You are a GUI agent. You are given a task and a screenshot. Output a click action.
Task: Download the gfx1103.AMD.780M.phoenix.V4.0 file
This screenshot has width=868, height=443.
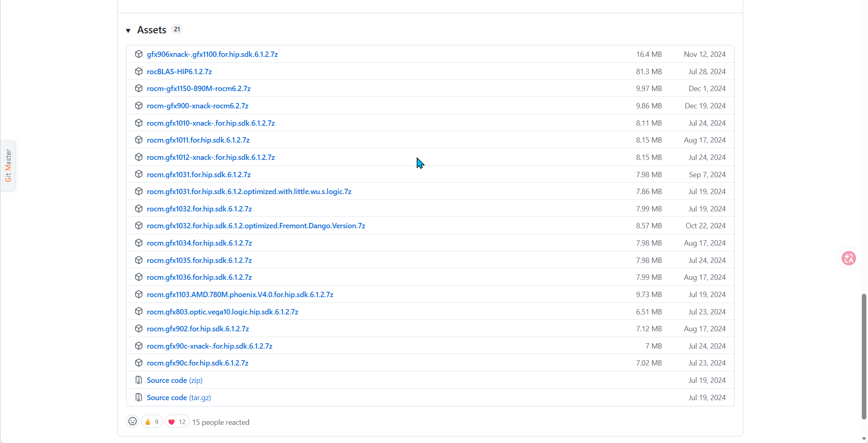[240, 294]
